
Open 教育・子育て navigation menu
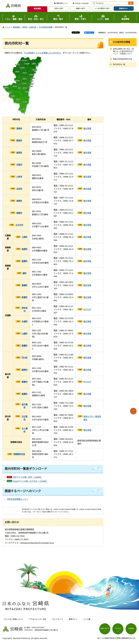(81, 18)
